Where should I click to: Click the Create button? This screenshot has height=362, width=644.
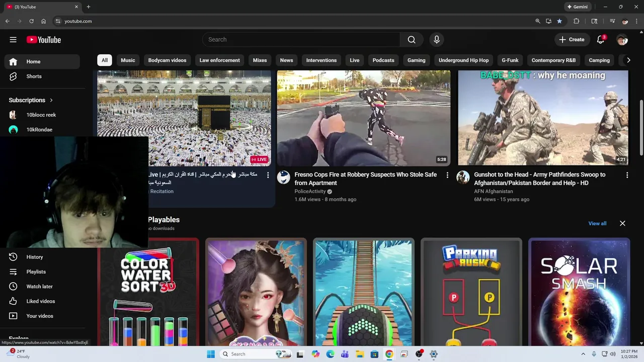tap(572, 40)
